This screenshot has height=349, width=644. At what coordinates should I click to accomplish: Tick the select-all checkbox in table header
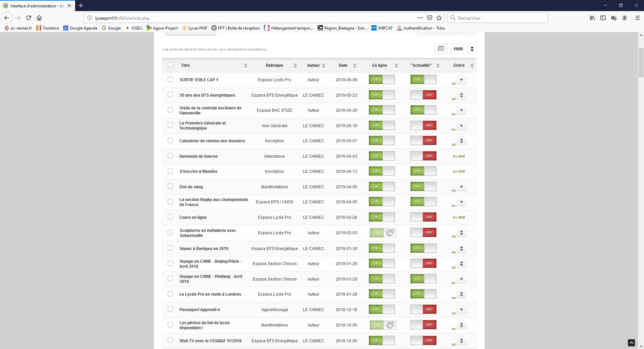pos(170,65)
